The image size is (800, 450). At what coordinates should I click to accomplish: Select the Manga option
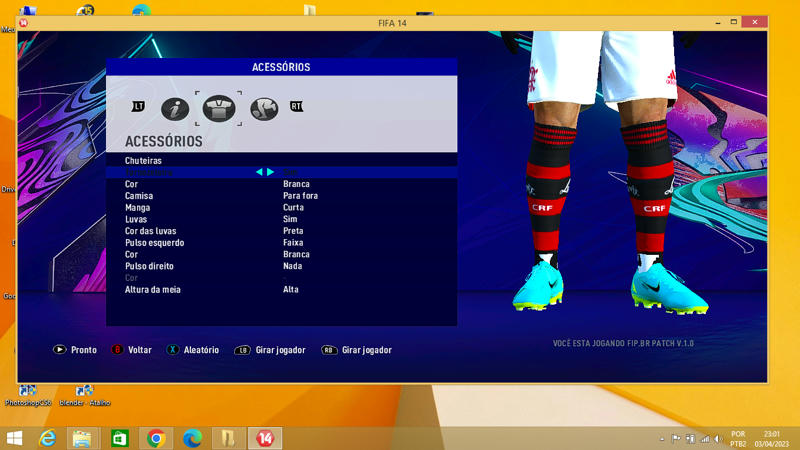coord(137,208)
